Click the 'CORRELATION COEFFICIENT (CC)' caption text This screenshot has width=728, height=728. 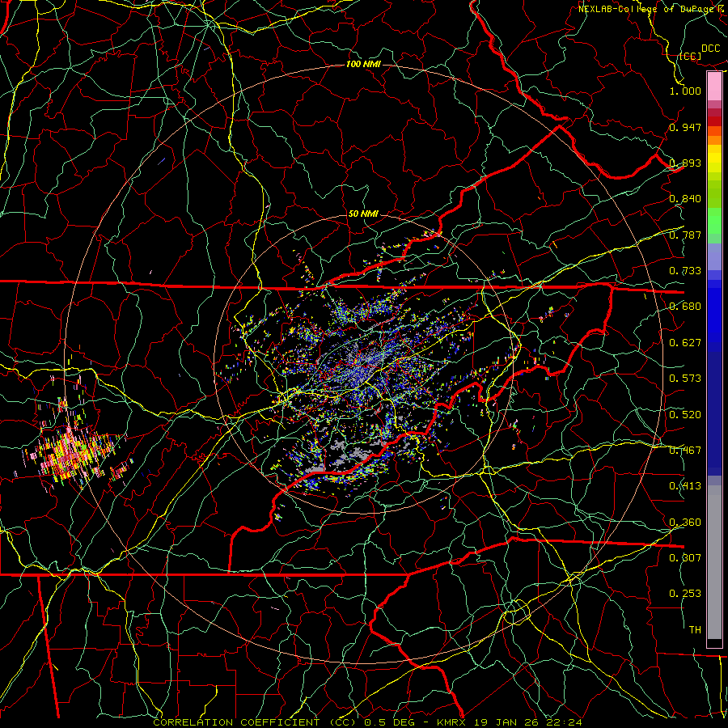(256, 722)
